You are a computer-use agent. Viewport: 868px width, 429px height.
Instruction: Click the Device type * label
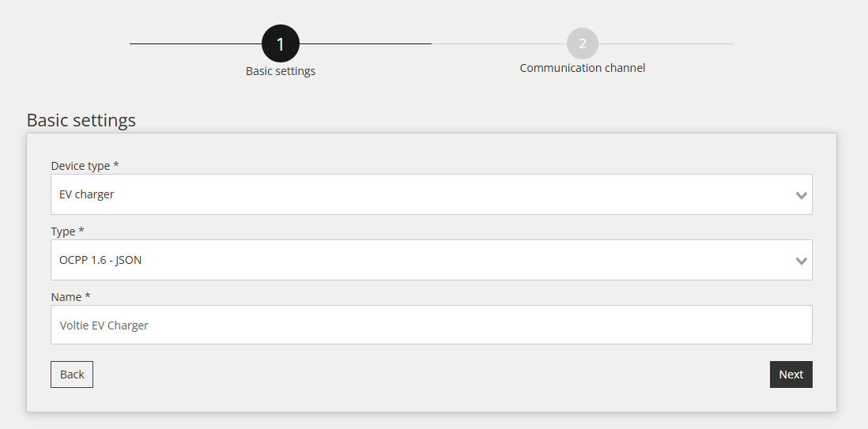[x=85, y=165]
